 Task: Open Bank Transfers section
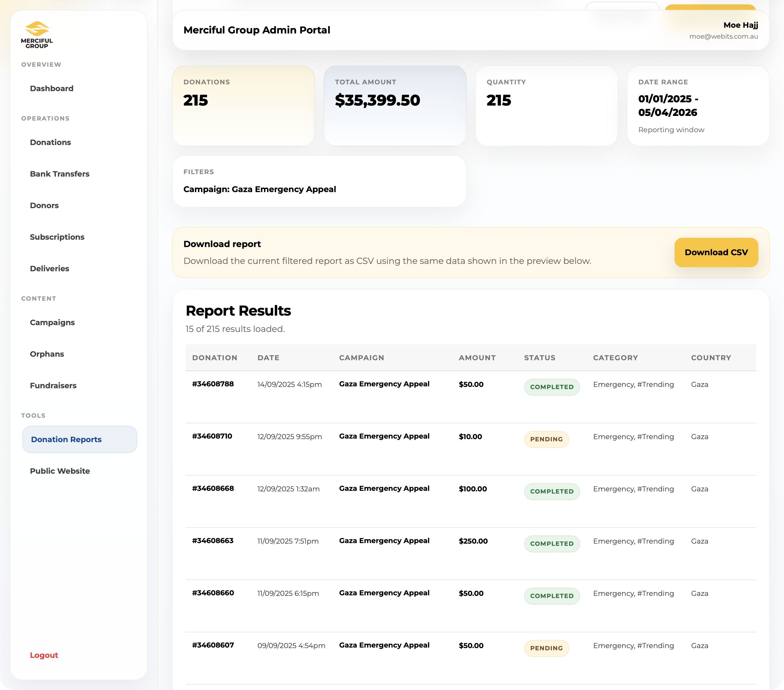click(x=59, y=174)
